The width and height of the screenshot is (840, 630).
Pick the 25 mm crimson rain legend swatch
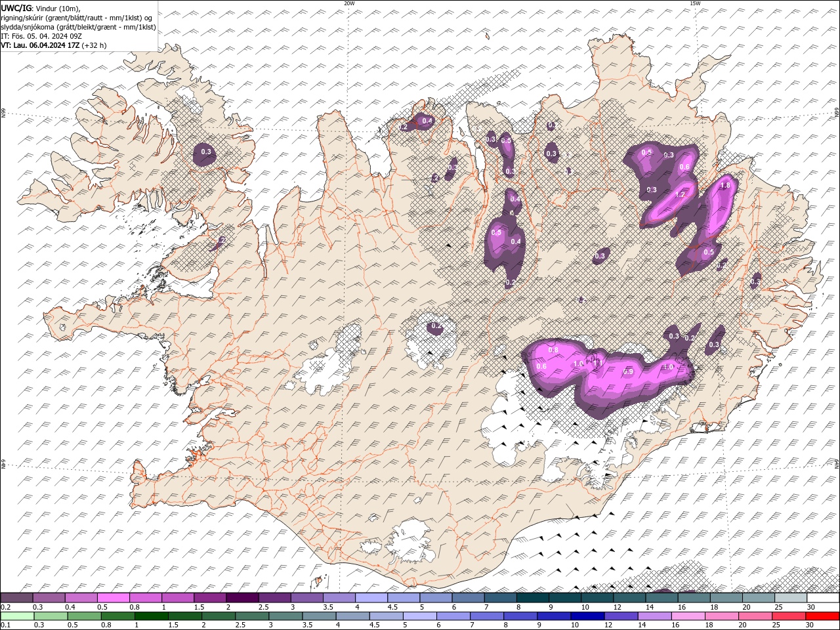789,616
